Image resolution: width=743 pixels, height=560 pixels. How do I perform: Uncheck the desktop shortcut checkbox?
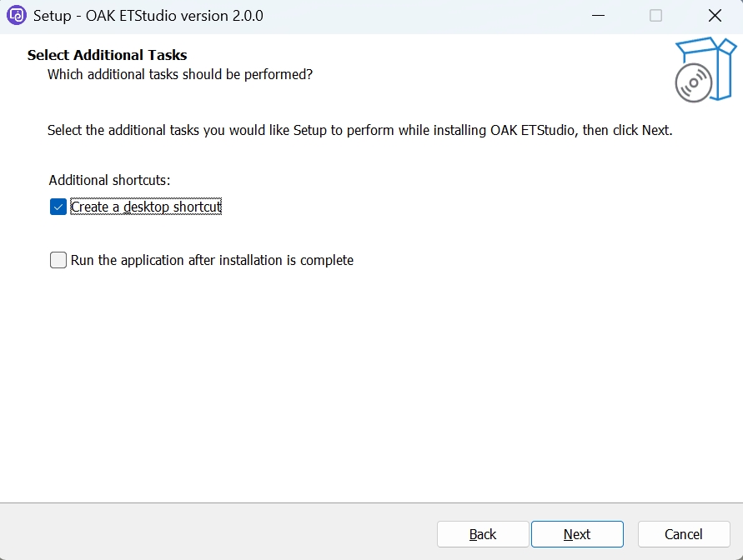pyautogui.click(x=58, y=207)
